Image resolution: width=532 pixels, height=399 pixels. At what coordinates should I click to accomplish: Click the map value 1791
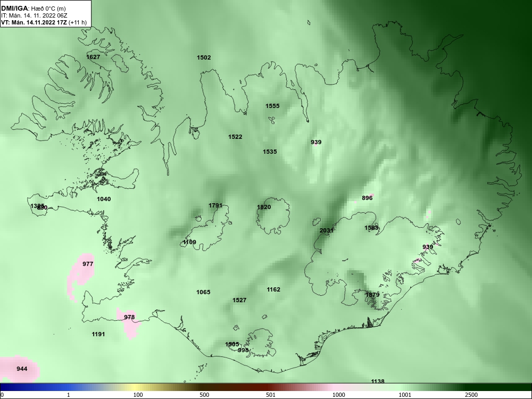point(215,205)
